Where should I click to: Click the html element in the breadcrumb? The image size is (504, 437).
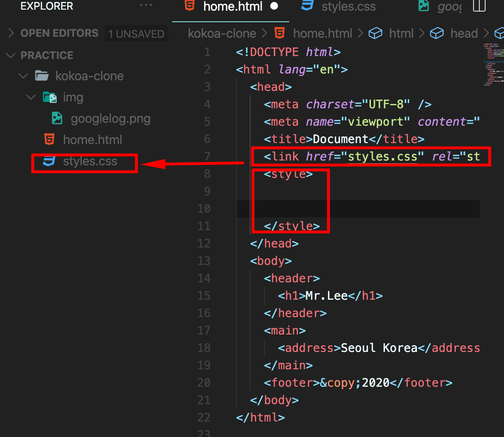point(401,33)
